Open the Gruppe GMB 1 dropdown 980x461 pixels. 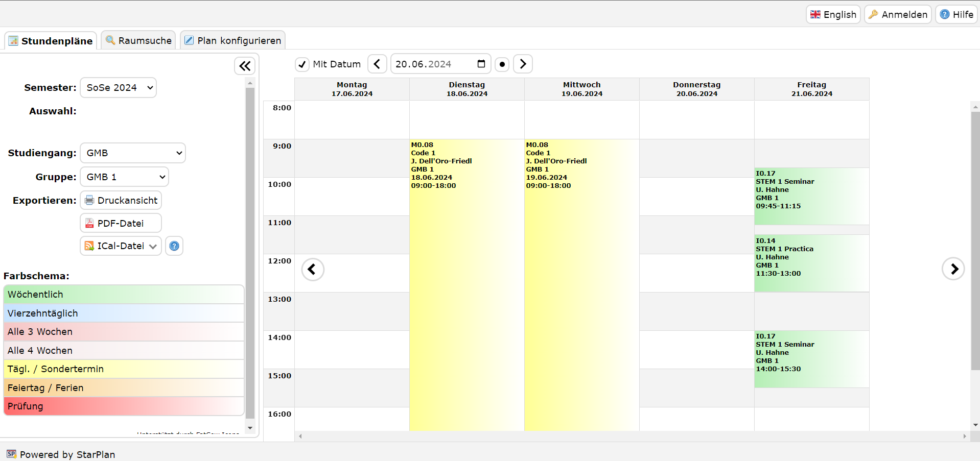click(124, 177)
